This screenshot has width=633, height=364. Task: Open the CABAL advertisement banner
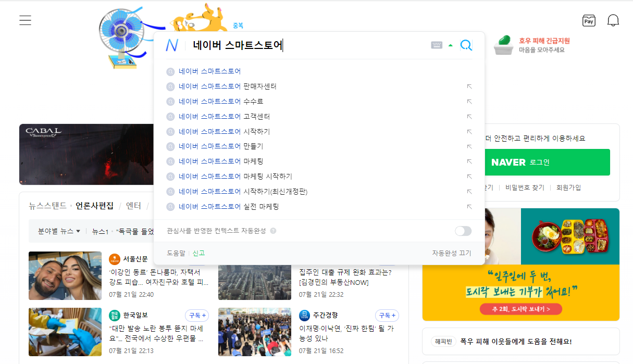pyautogui.click(x=86, y=154)
